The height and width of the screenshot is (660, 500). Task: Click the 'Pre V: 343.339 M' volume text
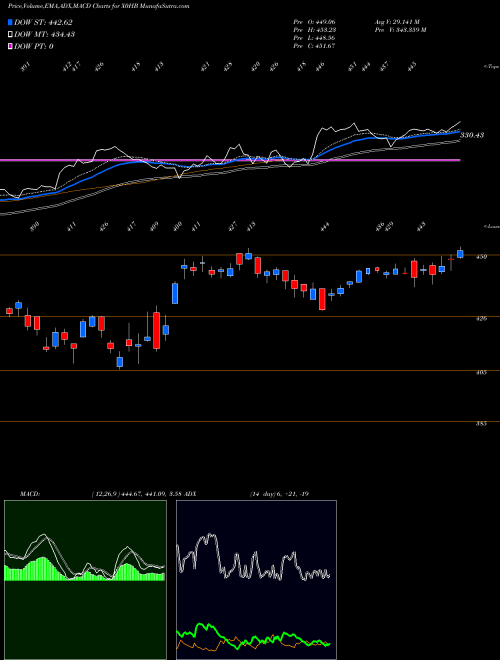point(400,30)
